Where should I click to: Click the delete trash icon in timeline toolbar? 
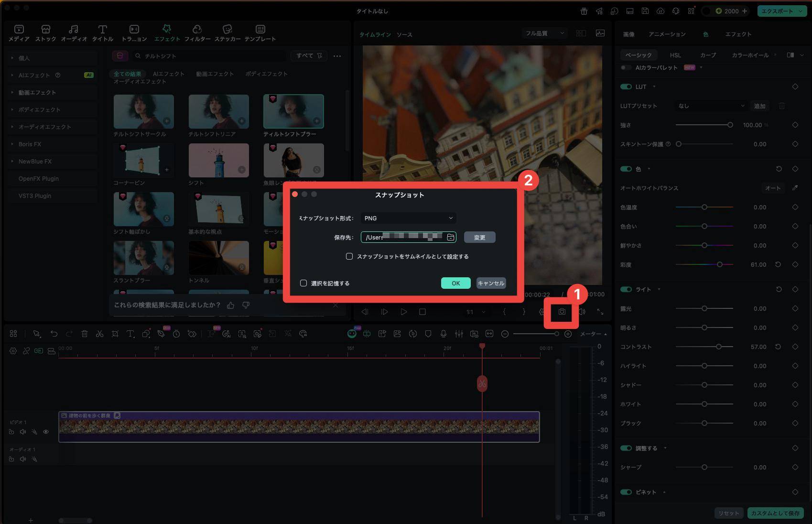point(85,334)
